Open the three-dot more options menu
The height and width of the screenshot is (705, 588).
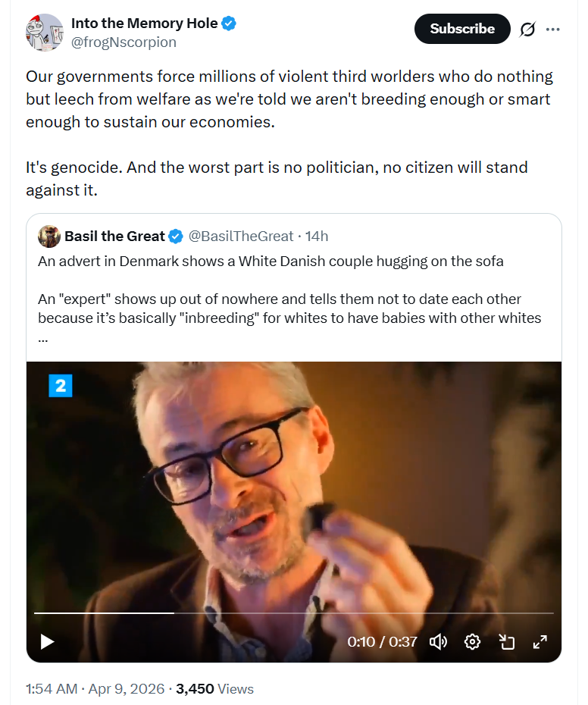click(552, 30)
